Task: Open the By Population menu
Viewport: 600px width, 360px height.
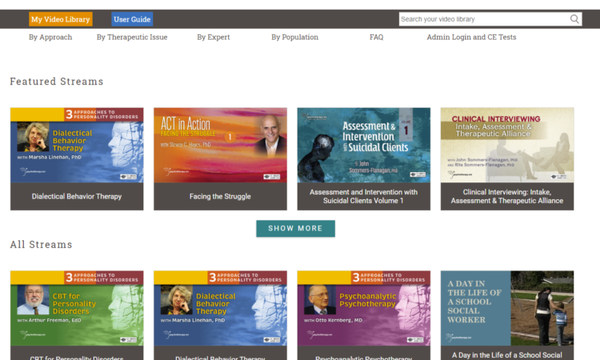Action: (295, 37)
